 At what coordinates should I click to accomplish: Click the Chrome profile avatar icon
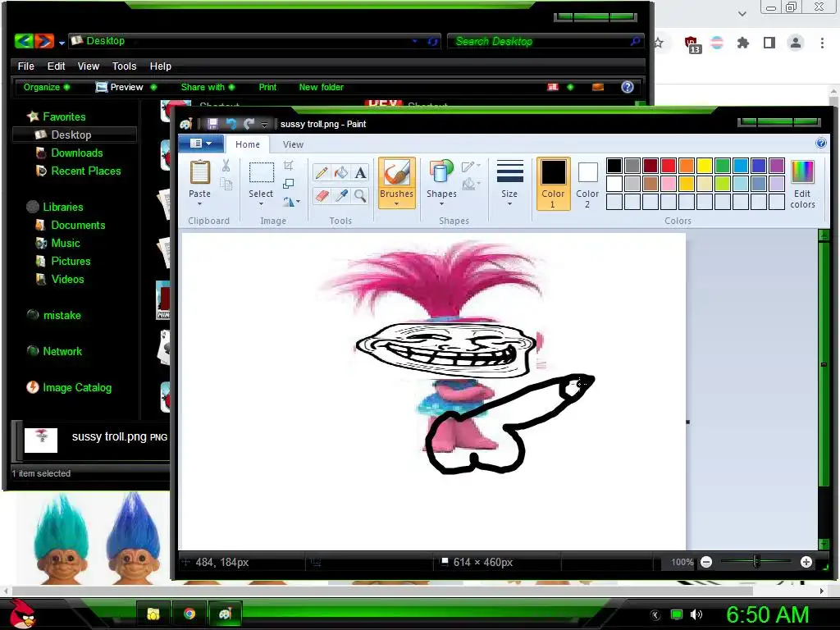pos(796,43)
